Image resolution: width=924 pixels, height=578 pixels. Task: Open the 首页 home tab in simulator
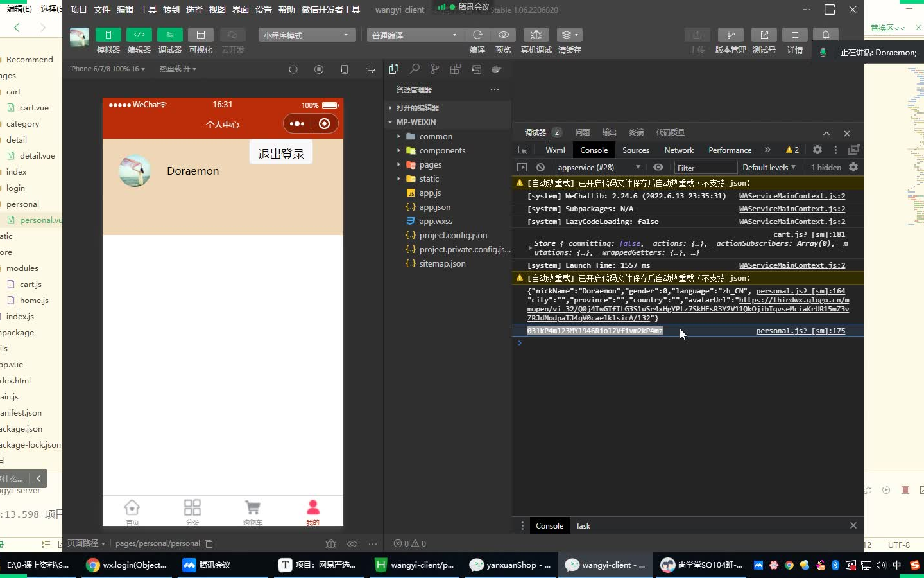coord(132,511)
